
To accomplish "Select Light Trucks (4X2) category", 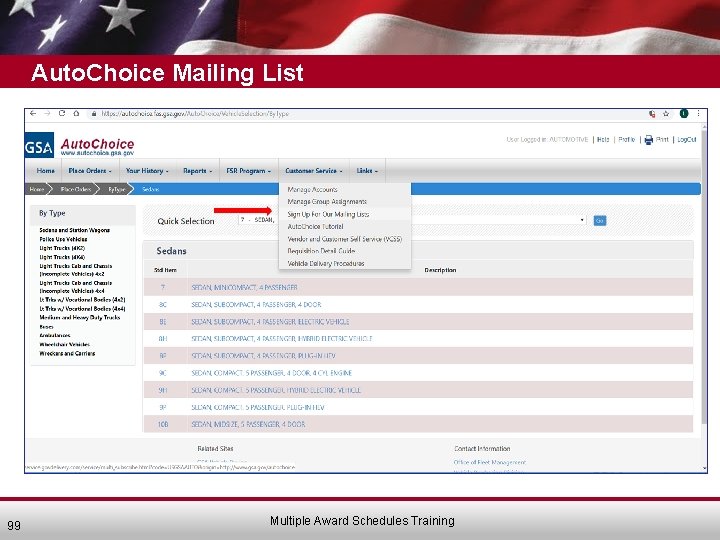I will pyautogui.click(x=62, y=248).
